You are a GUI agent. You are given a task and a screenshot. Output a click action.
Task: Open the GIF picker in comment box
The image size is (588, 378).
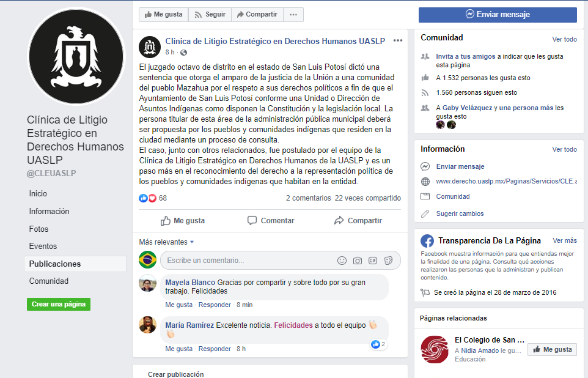point(373,261)
